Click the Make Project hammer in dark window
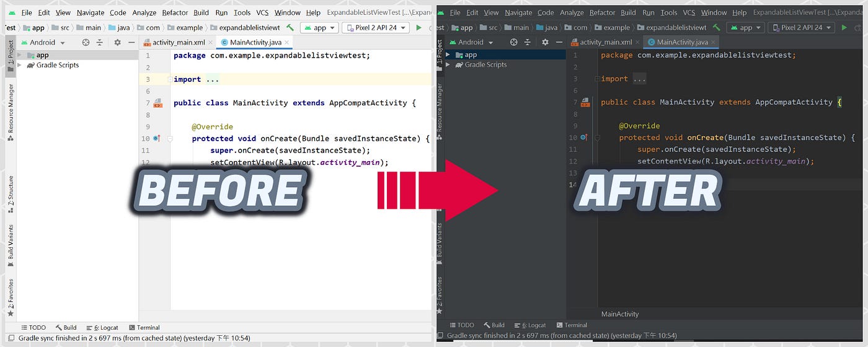Viewport: 868px width, 347px height. tap(717, 27)
